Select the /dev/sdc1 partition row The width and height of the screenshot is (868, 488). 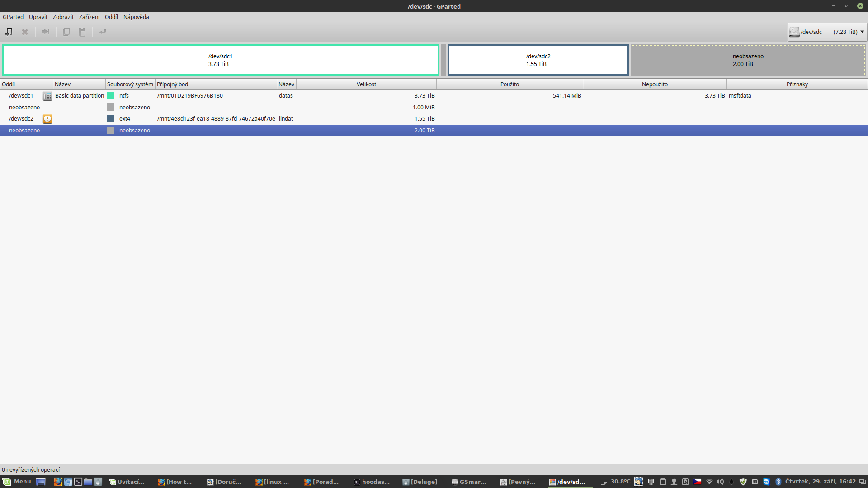click(x=434, y=96)
